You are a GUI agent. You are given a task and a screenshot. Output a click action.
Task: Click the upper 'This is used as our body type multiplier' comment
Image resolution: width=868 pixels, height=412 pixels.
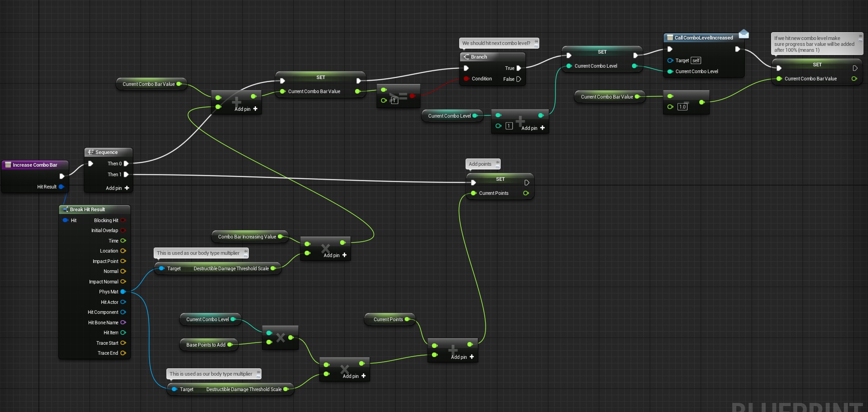pos(201,253)
